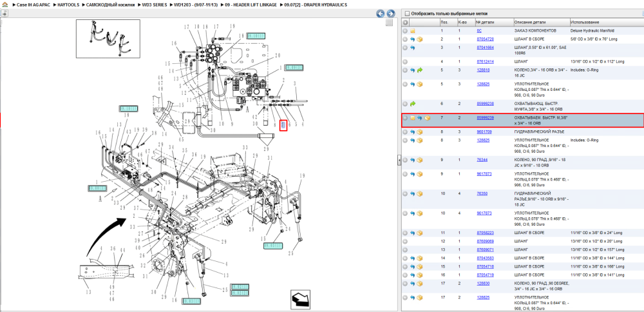The image size is (644, 312).
Task: Open 'WD3 SERIES' breadcrumb
Action: pos(155,5)
